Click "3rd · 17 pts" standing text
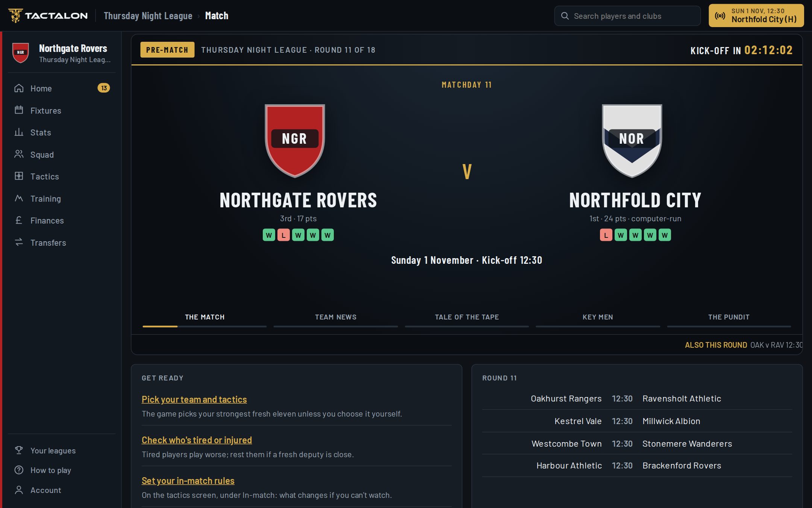This screenshot has width=812, height=508. pos(298,219)
